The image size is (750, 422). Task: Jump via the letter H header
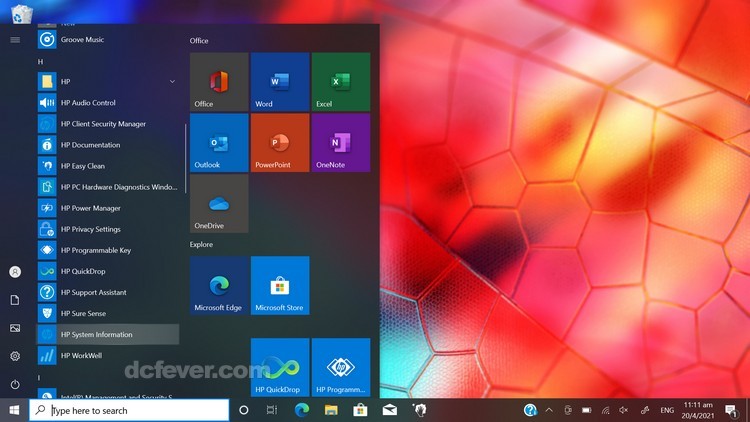click(40, 62)
